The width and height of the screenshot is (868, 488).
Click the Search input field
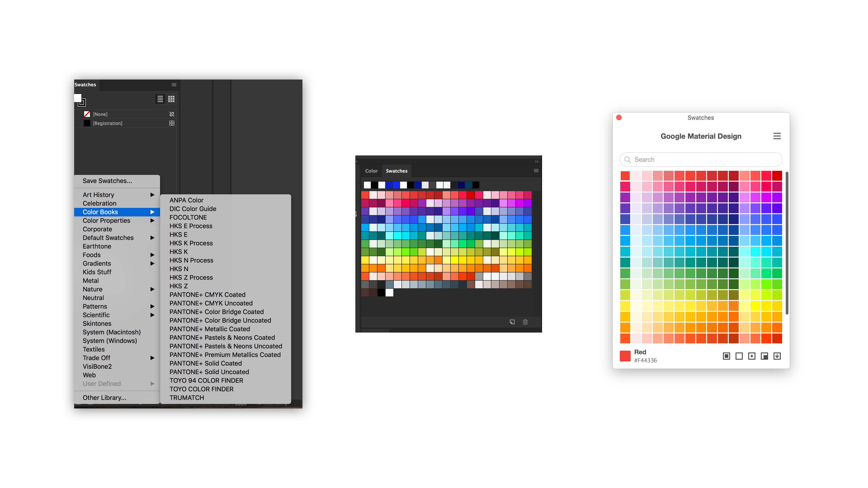(701, 160)
